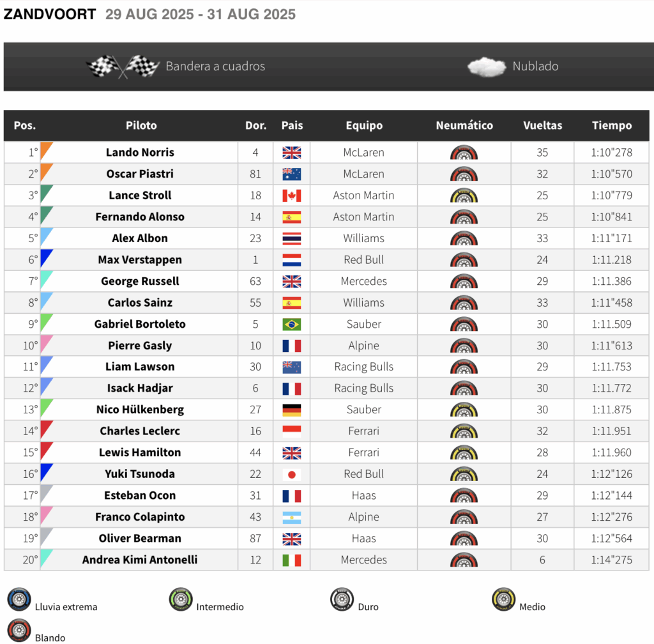
Task: Click the ZANDVOORT event title
Action: (x=50, y=14)
